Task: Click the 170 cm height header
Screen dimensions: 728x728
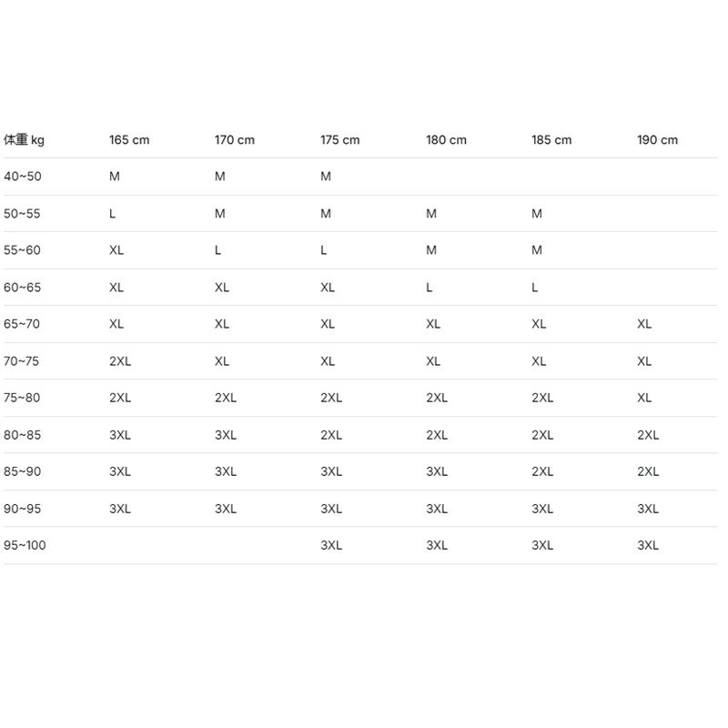Action: point(235,140)
